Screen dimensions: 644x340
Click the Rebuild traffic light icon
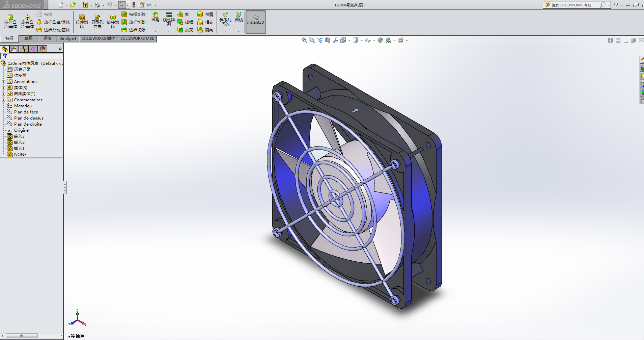pos(134,5)
